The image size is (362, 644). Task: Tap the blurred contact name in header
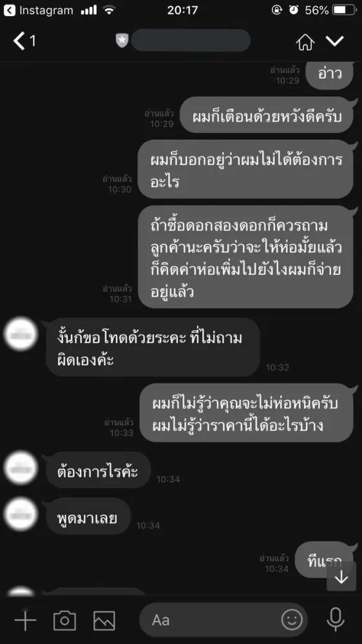pyautogui.click(x=191, y=40)
